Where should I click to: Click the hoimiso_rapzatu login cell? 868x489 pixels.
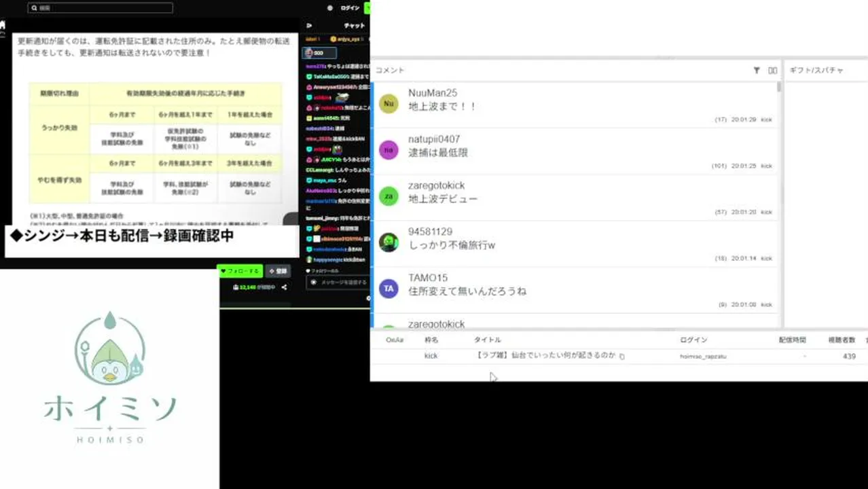coord(703,356)
